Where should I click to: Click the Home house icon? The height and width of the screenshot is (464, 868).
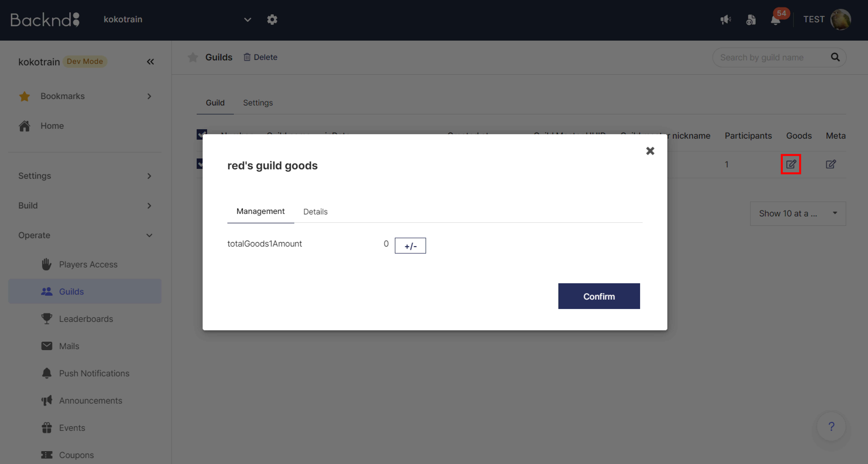(25, 126)
